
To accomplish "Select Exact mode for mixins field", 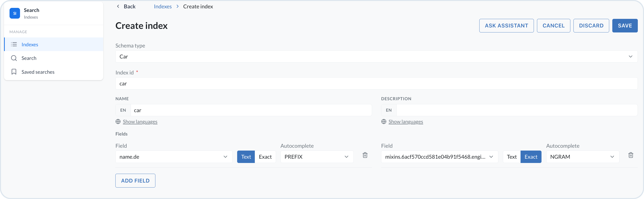I will (531, 157).
